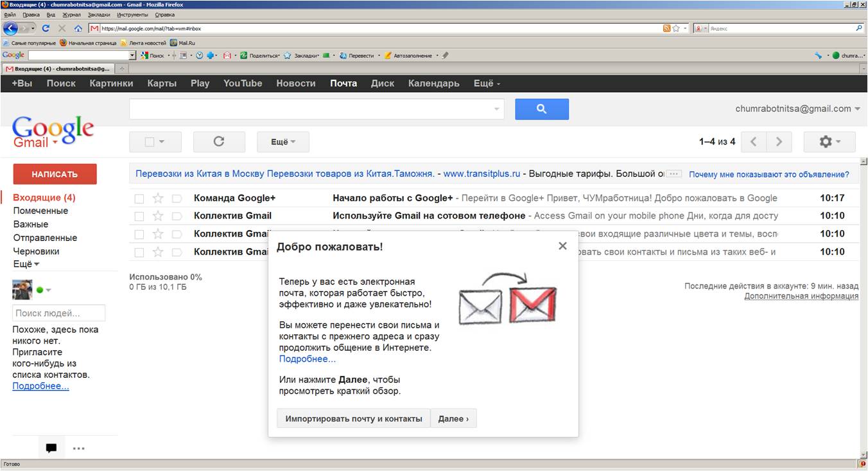868x471 pixels.
Task: Open the Подробнее link under the contacts invitation
Action: (x=41, y=386)
